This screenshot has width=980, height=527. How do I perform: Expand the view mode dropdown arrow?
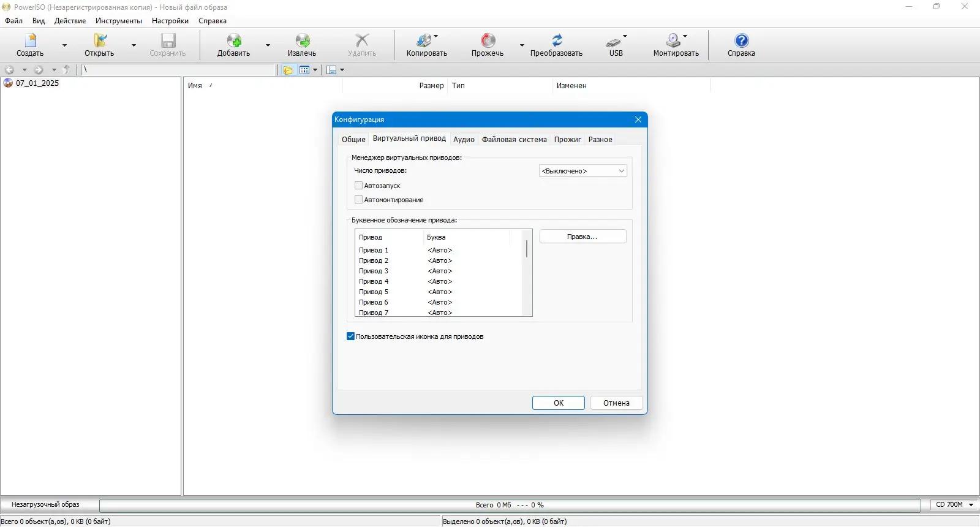[315, 70]
